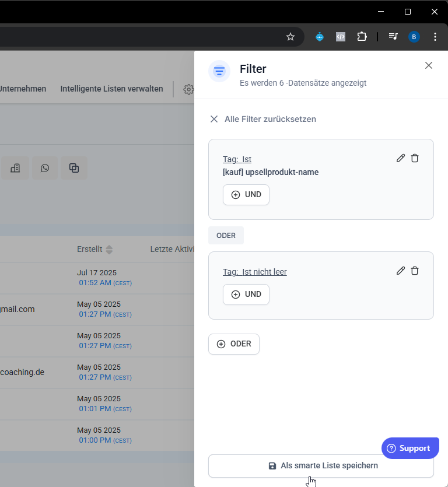Open the code brackets browser extension
This screenshot has width=448, height=487.
pyautogui.click(x=341, y=37)
